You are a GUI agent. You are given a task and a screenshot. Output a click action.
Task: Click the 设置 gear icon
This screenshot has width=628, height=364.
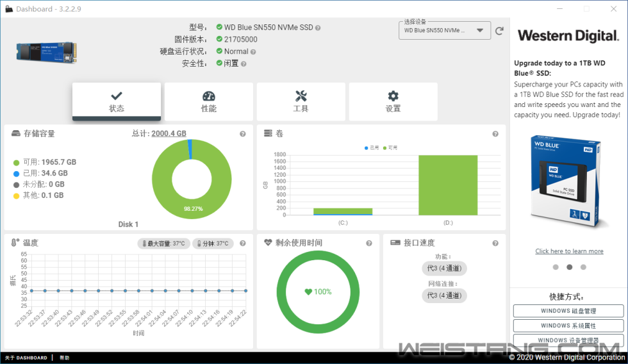pyautogui.click(x=393, y=96)
